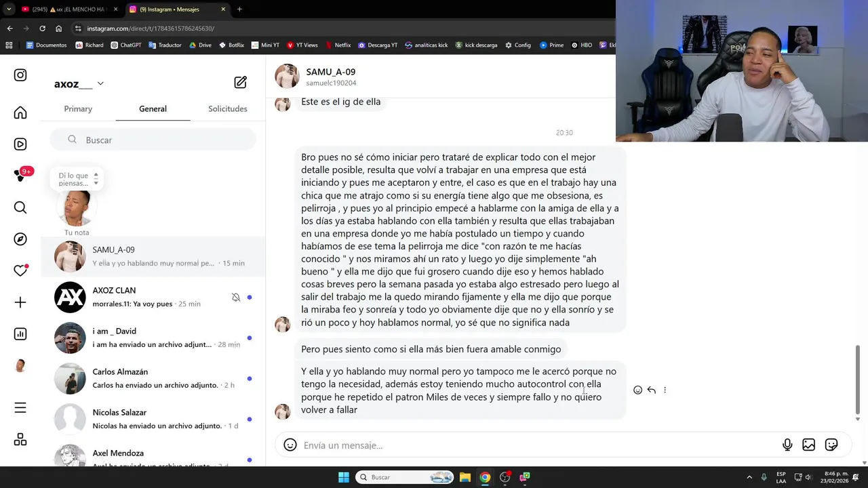Open profile avatar in left sidebar
The image size is (868, 488).
(x=20, y=366)
